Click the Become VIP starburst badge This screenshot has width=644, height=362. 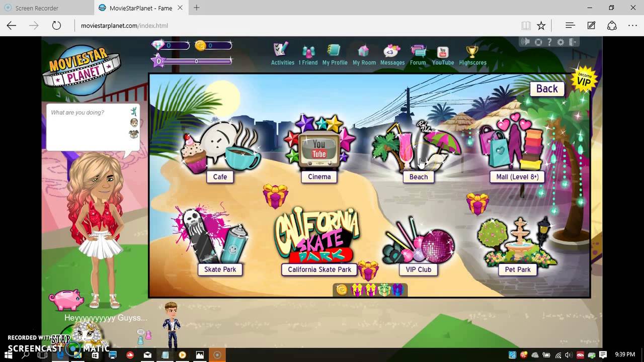(583, 79)
